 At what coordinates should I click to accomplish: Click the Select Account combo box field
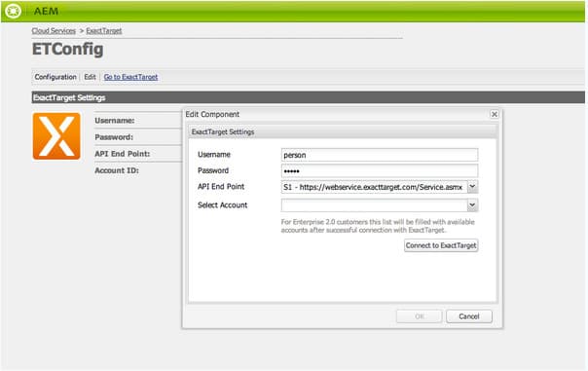point(374,205)
